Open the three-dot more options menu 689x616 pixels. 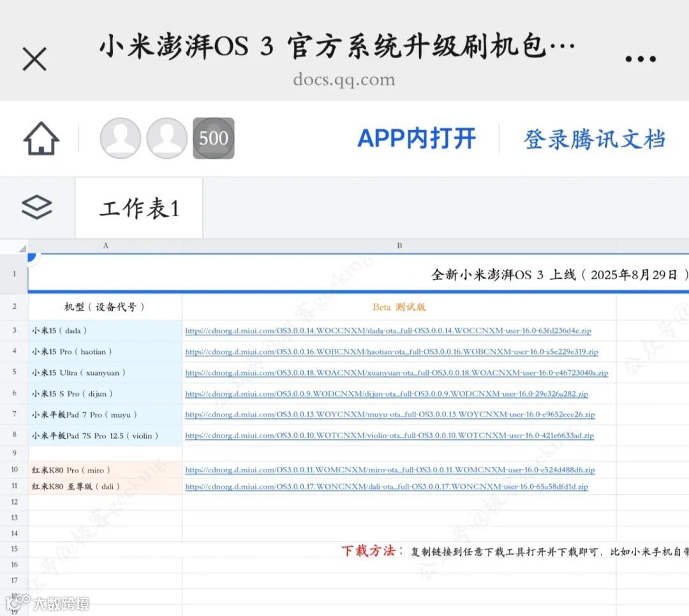point(641,59)
